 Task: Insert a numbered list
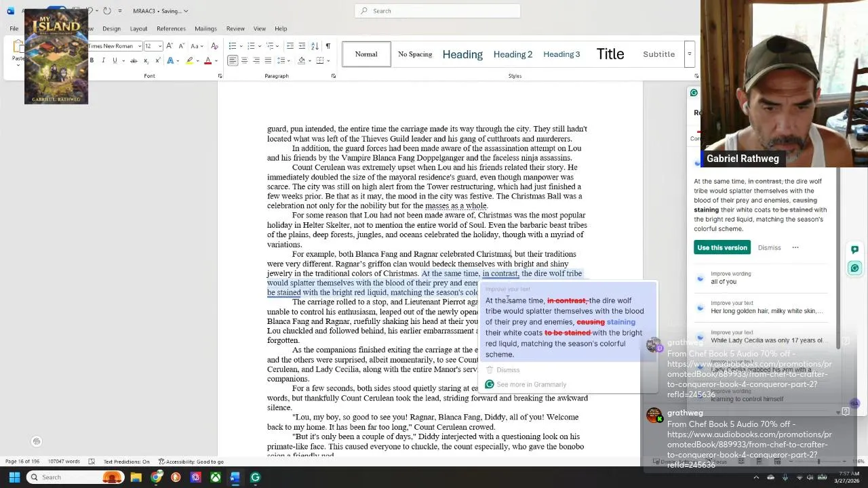[251, 46]
